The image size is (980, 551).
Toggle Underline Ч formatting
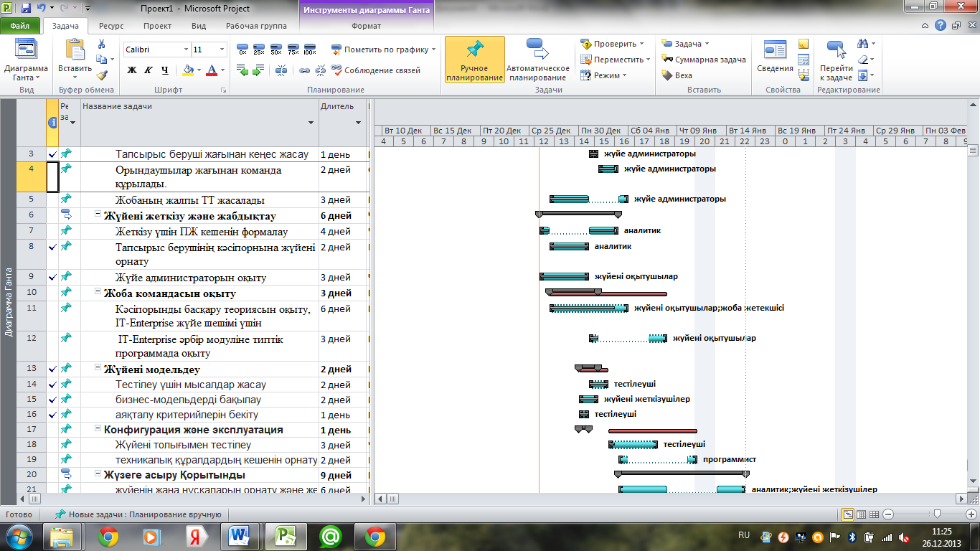click(165, 70)
